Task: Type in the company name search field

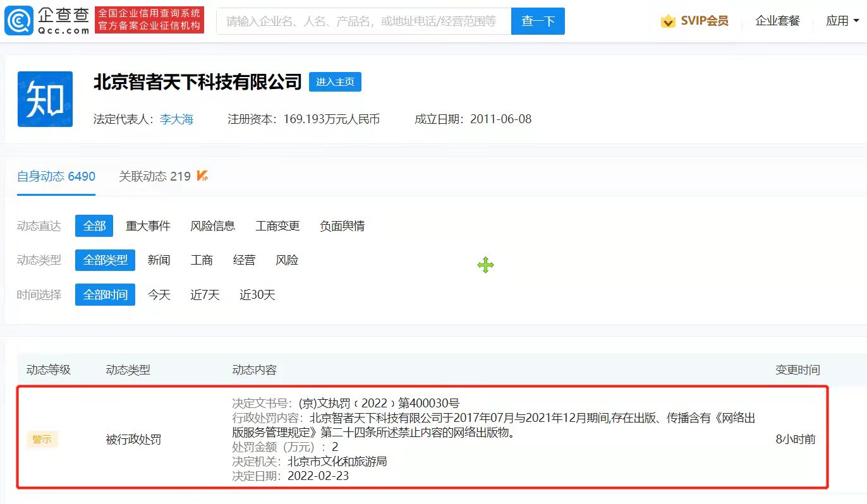Action: pos(363,21)
